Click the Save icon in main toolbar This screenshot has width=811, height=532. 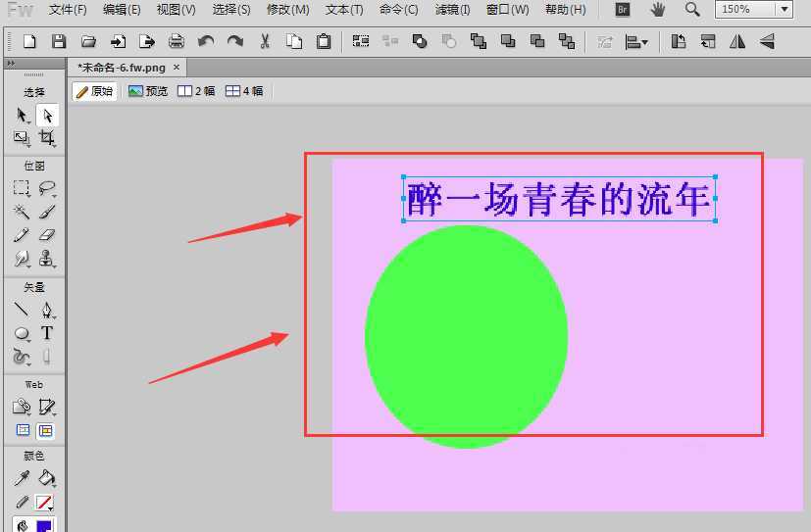coord(59,41)
